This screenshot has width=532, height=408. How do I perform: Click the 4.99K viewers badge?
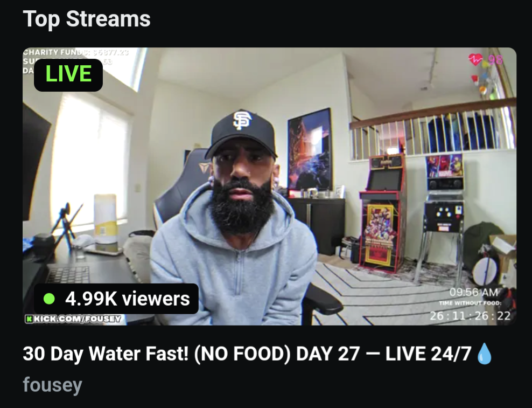click(116, 299)
